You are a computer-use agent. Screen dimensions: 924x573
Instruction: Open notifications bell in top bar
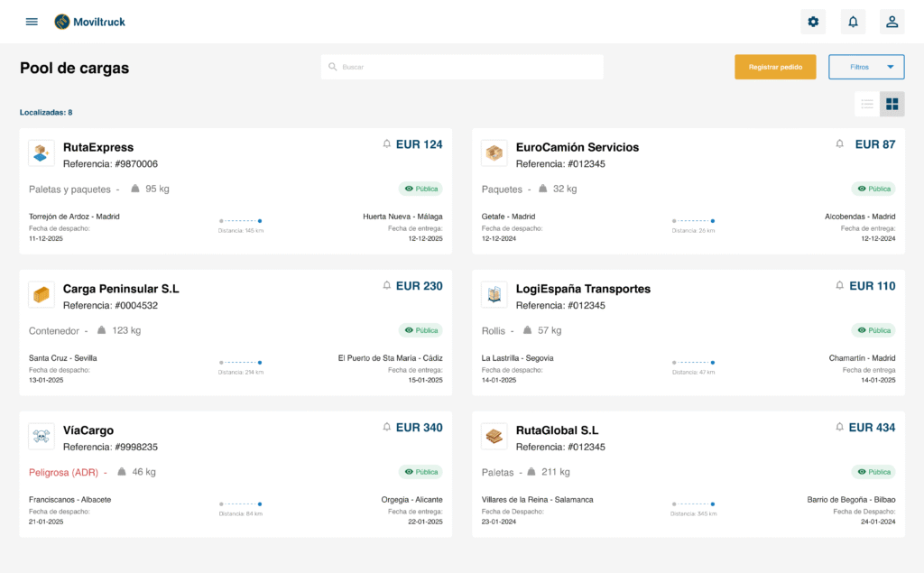pyautogui.click(x=853, y=22)
